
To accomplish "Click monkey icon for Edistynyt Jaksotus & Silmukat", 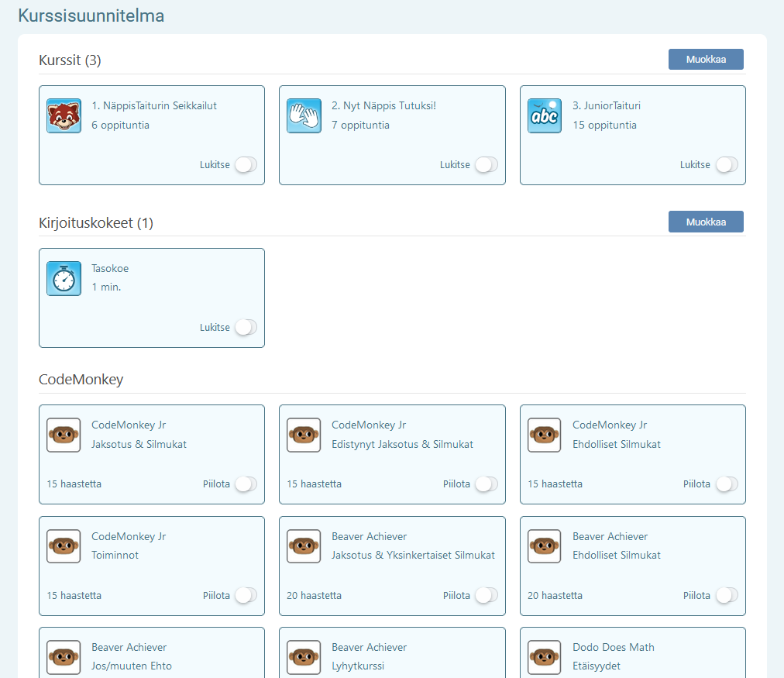I will click(304, 435).
